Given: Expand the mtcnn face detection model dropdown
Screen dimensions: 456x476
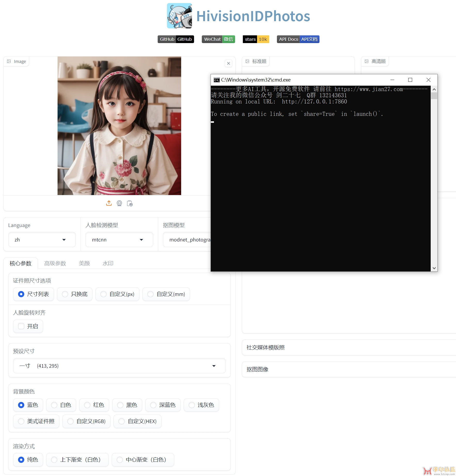Looking at the screenshot, I should [119, 240].
